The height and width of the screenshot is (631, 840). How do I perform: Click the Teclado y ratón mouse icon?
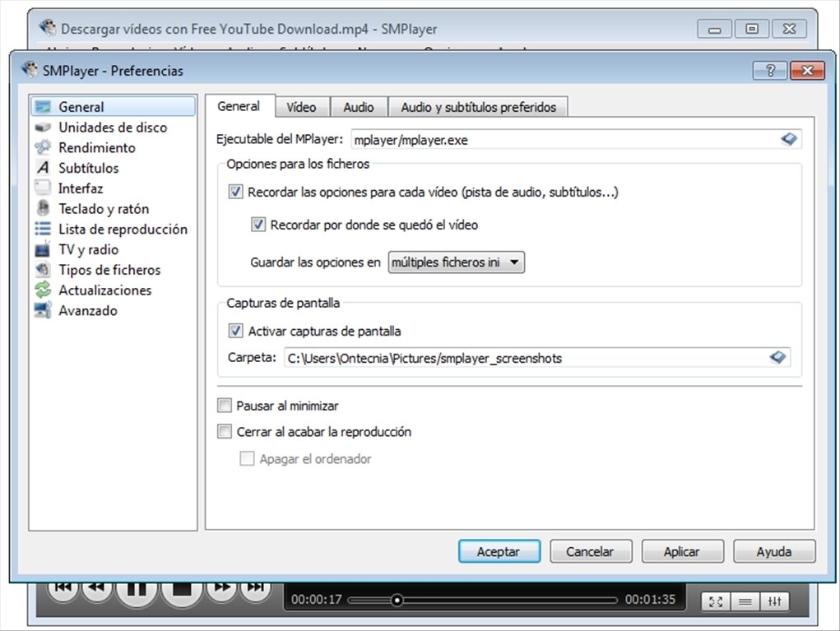tap(42, 208)
